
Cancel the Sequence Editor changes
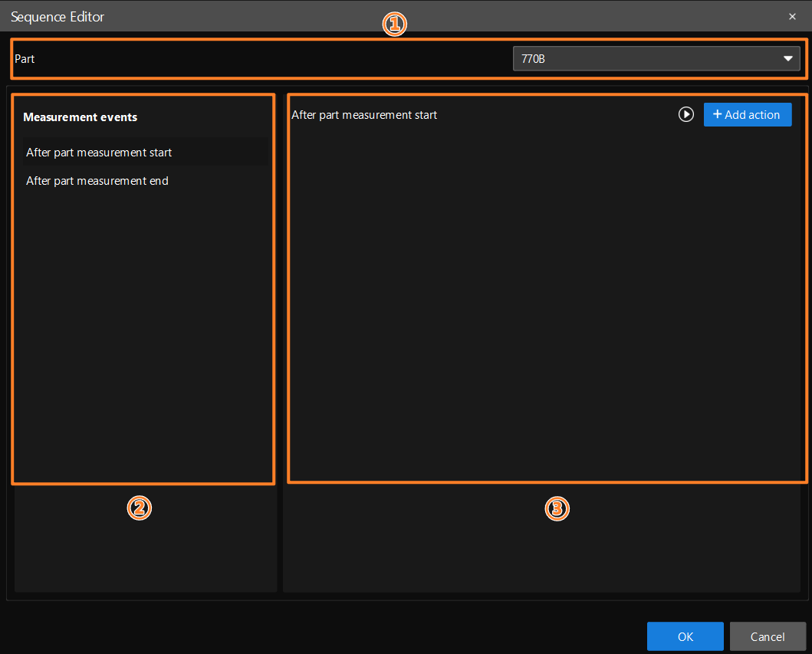[768, 636]
